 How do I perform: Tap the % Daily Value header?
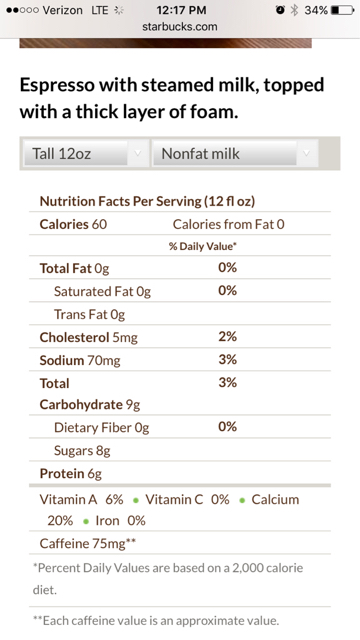(x=203, y=246)
